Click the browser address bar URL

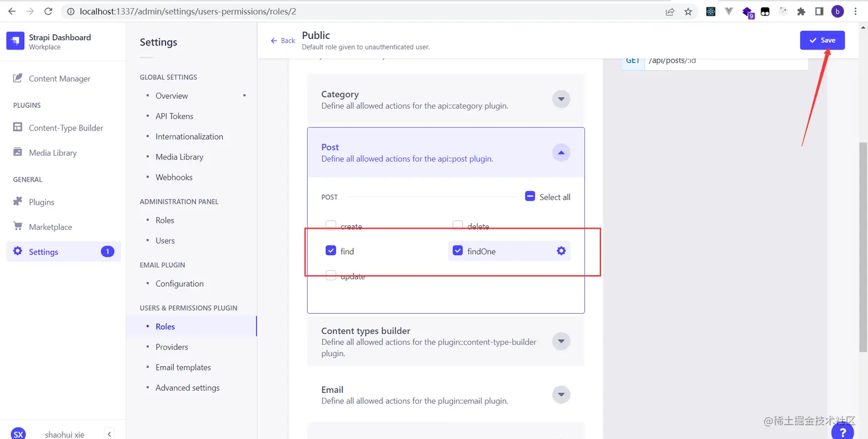point(188,11)
